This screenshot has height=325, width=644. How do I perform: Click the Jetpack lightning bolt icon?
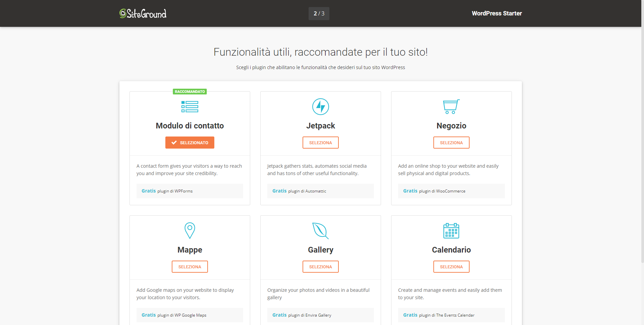coord(320,107)
